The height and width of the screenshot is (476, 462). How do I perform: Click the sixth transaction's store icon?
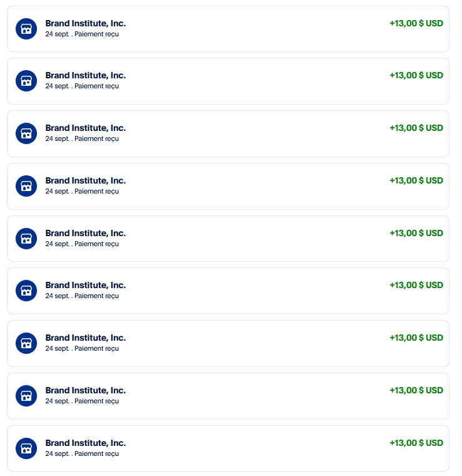(x=26, y=291)
